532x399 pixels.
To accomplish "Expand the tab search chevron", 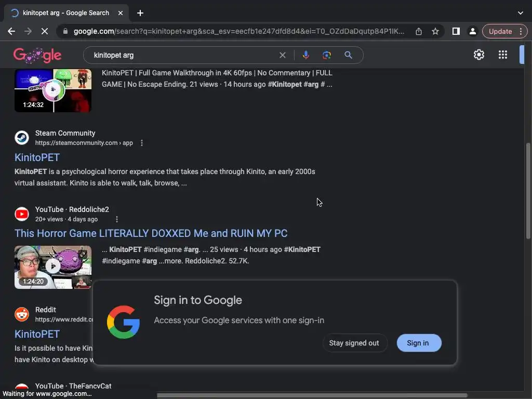I will (x=521, y=13).
